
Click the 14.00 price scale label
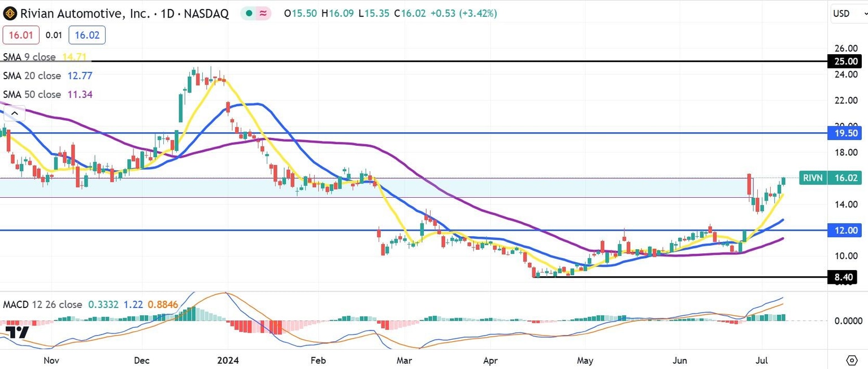(x=846, y=204)
